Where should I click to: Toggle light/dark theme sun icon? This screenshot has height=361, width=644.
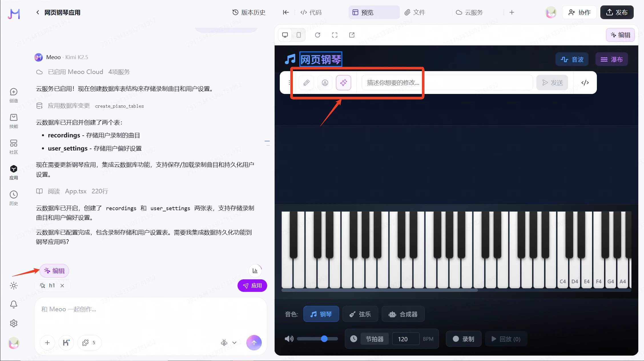[14, 286]
